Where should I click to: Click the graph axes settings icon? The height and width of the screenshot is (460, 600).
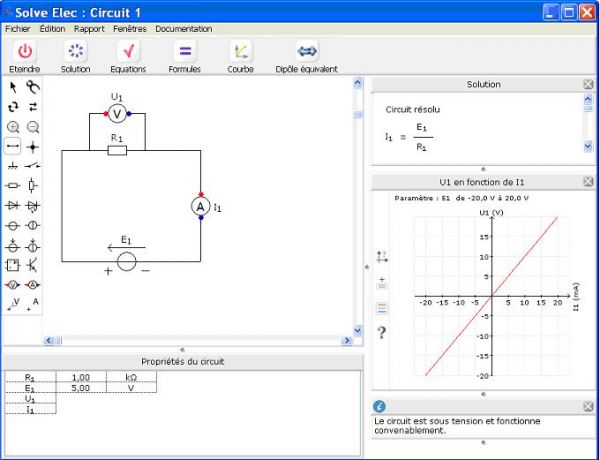(x=382, y=257)
